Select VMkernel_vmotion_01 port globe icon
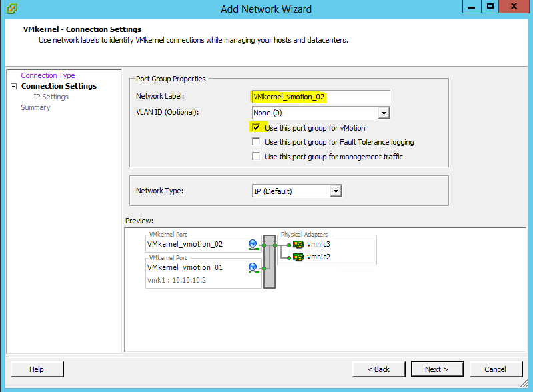 tap(253, 268)
